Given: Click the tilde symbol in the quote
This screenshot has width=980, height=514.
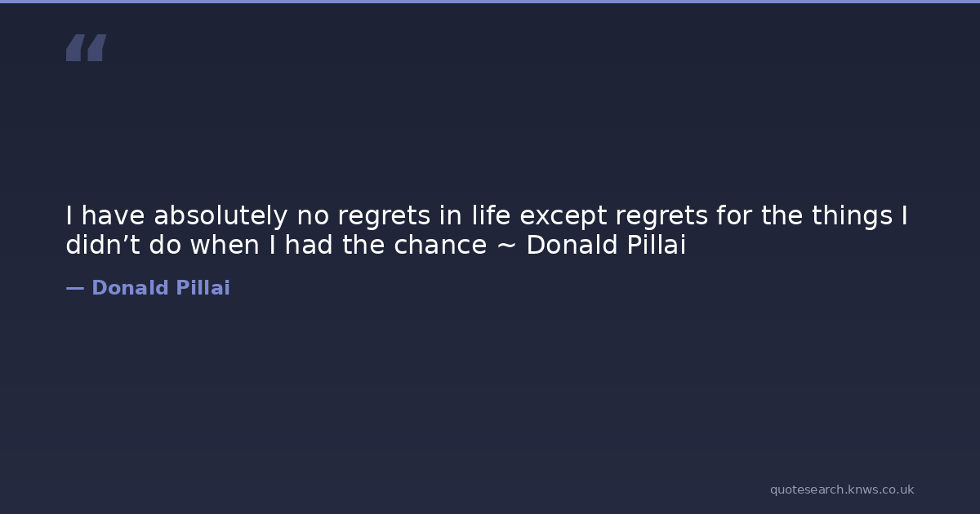Looking at the screenshot, I should (506, 245).
